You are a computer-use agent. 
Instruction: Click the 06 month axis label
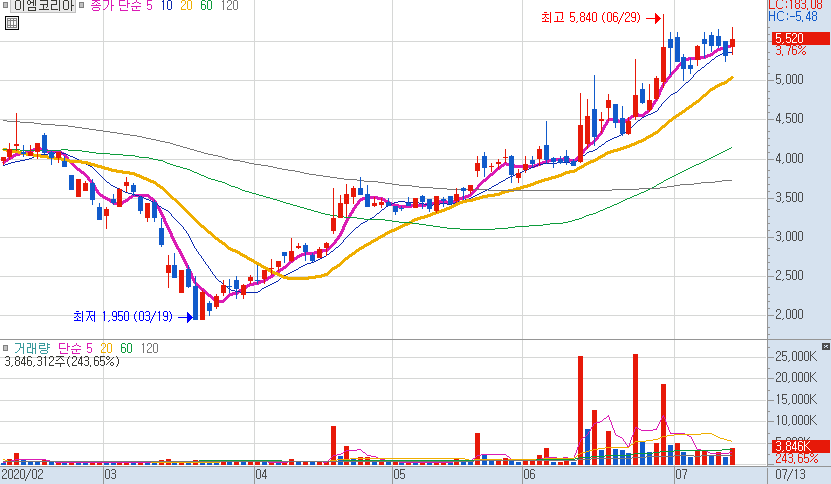[x=529, y=474]
